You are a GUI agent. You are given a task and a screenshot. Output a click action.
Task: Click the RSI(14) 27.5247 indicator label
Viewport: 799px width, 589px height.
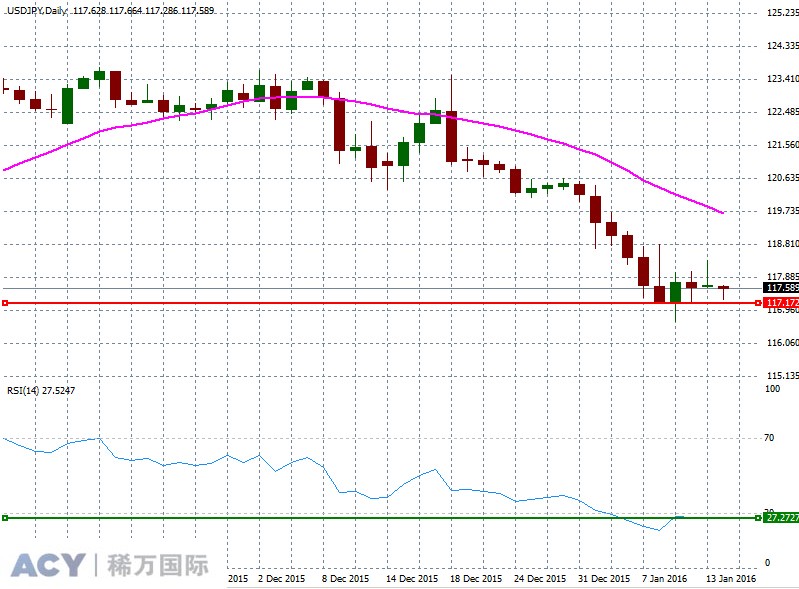click(x=41, y=391)
